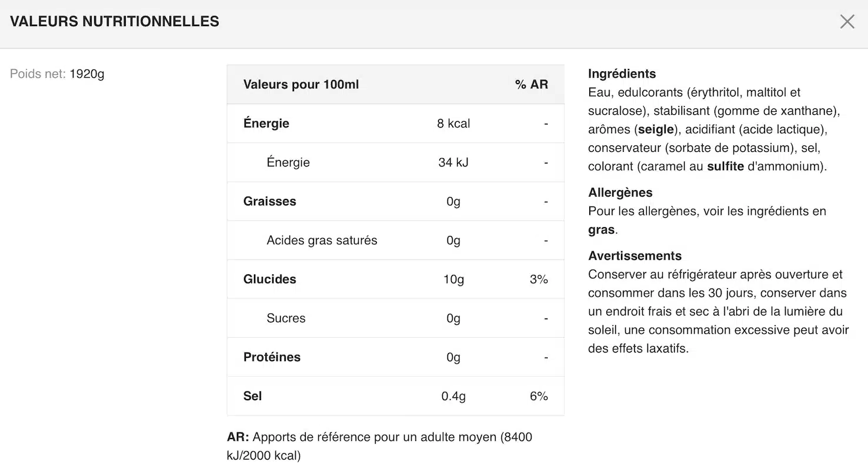Image resolution: width=868 pixels, height=472 pixels.
Task: Select the Valeurs pour 100ml column header
Action: tap(301, 85)
